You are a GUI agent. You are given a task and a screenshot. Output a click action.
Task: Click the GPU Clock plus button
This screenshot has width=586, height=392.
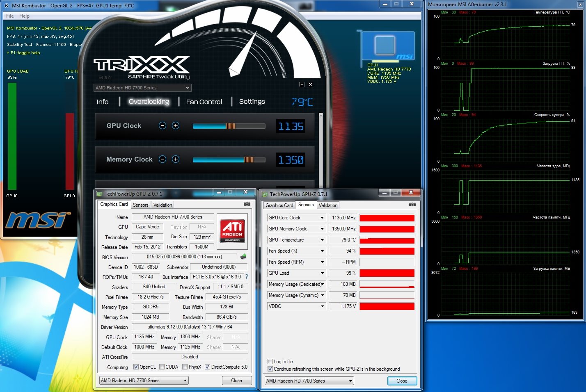(176, 125)
